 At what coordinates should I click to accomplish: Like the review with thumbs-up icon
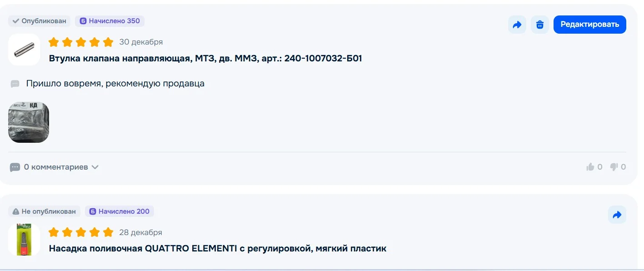point(590,167)
